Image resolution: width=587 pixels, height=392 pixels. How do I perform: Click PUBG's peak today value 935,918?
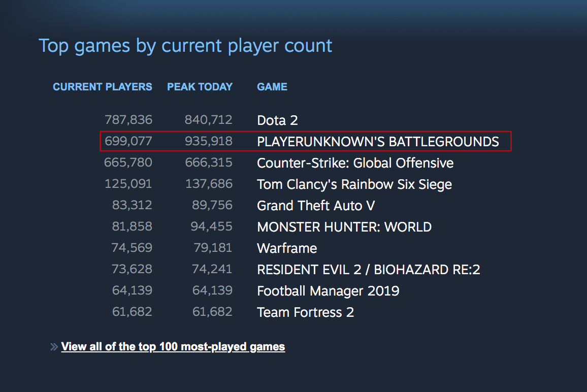point(209,142)
